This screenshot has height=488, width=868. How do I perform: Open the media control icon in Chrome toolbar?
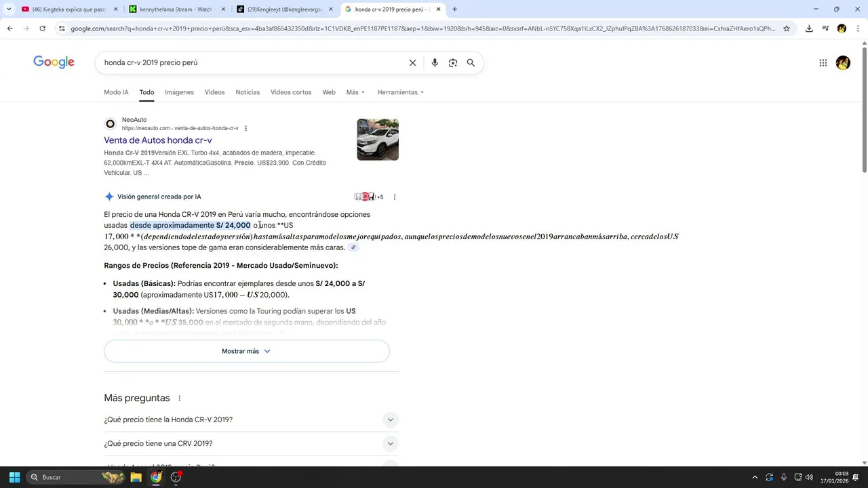click(x=825, y=28)
